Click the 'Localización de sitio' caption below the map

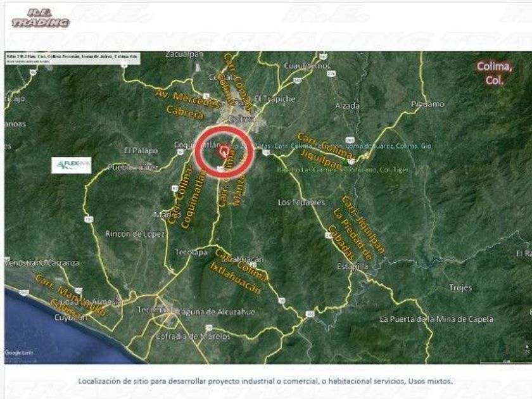[x=265, y=381]
